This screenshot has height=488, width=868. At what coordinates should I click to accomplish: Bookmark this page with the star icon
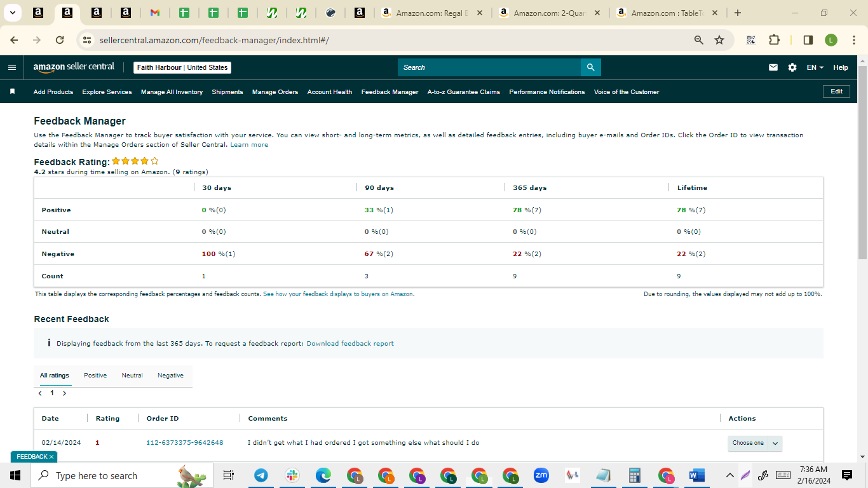[719, 40]
